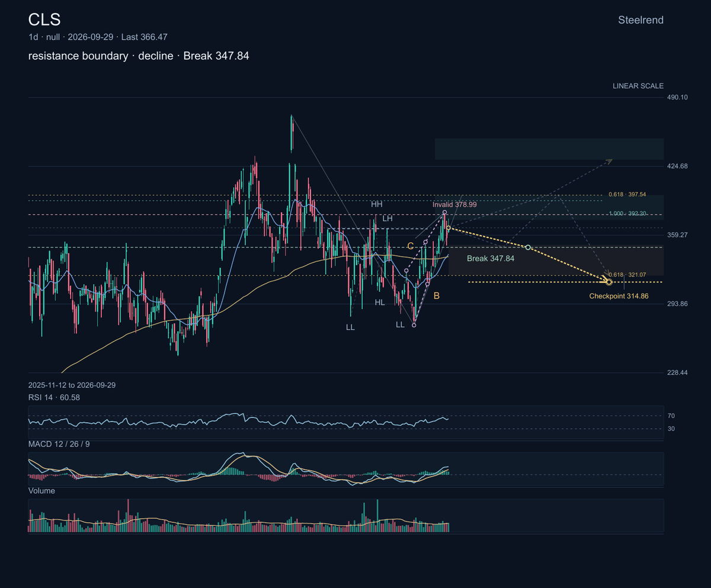Screen dimensions: 711x588
Task: Click the 'Break 347.84' annotation inside the chart
Action: click(491, 259)
